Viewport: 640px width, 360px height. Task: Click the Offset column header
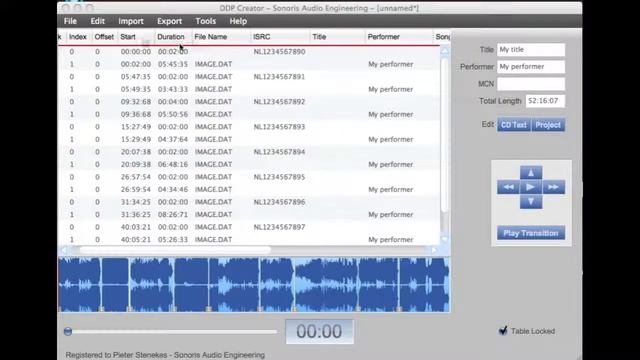coord(104,37)
